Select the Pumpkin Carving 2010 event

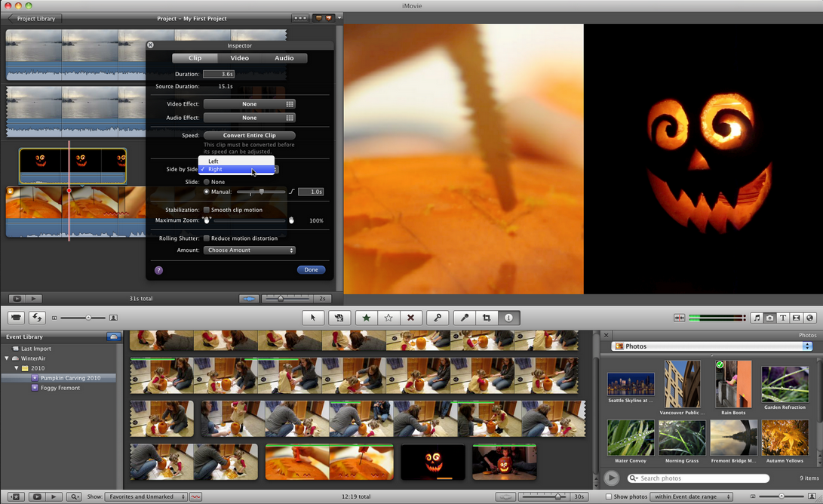(69, 377)
